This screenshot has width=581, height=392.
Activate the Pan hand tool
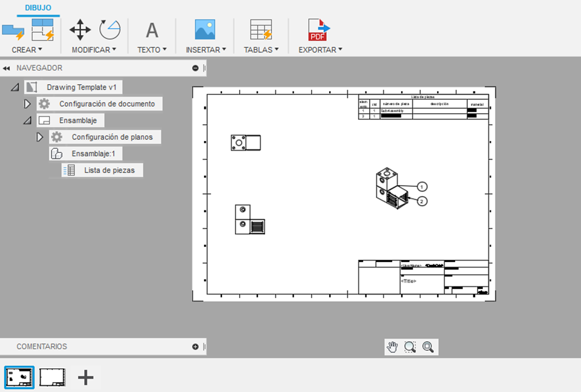392,347
